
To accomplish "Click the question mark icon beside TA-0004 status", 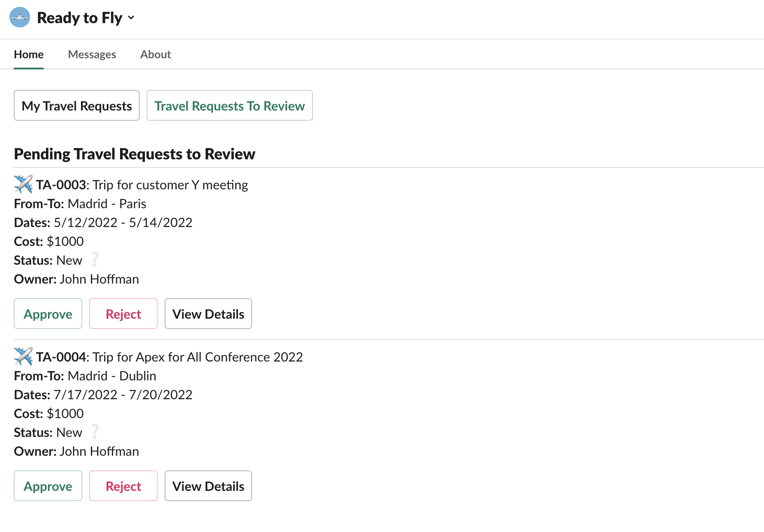I will click(95, 432).
